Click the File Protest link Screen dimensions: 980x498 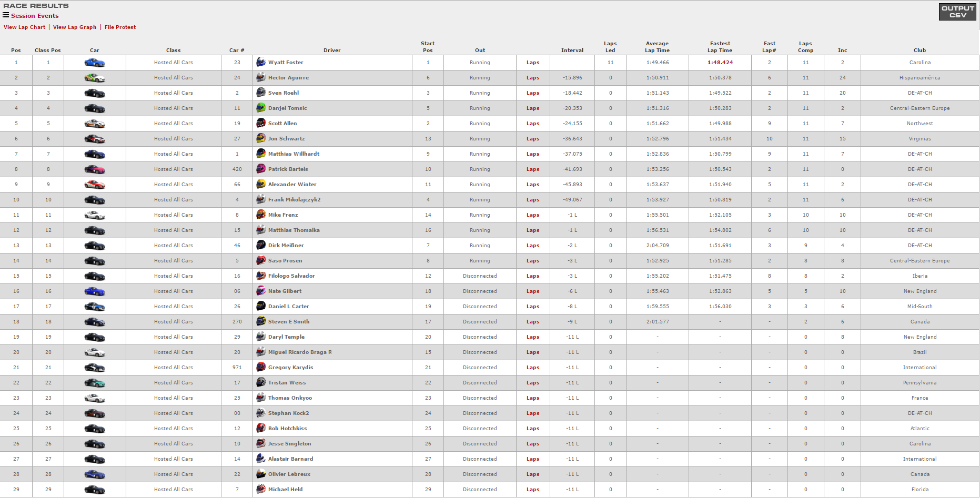[x=120, y=27]
